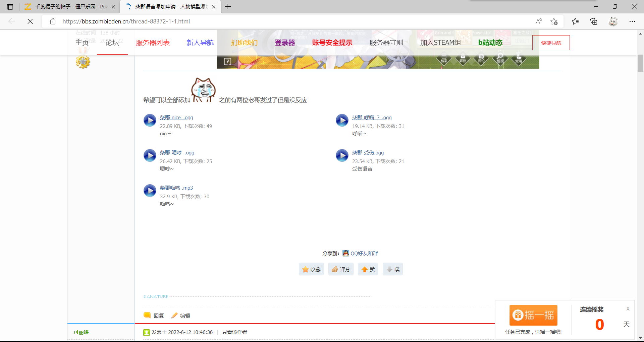Open 加入STEAM组 in navigation bar

440,43
